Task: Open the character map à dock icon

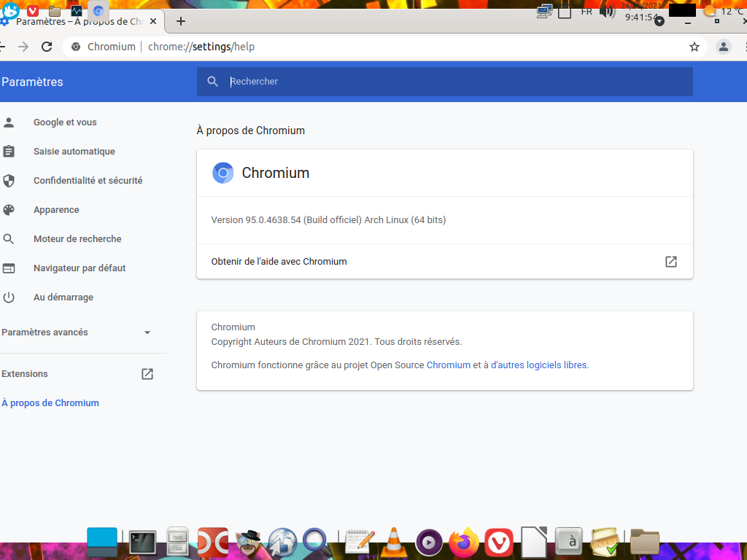Action: (569, 542)
